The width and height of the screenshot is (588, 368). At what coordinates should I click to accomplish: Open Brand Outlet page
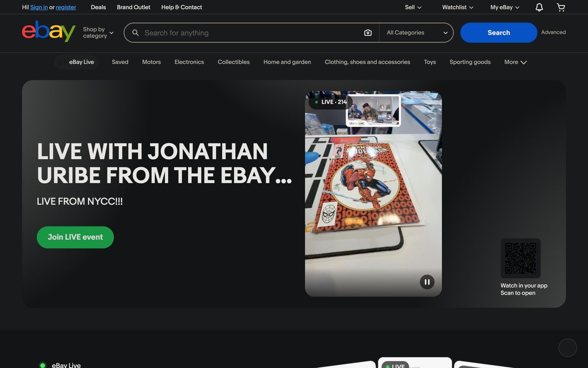pyautogui.click(x=134, y=7)
